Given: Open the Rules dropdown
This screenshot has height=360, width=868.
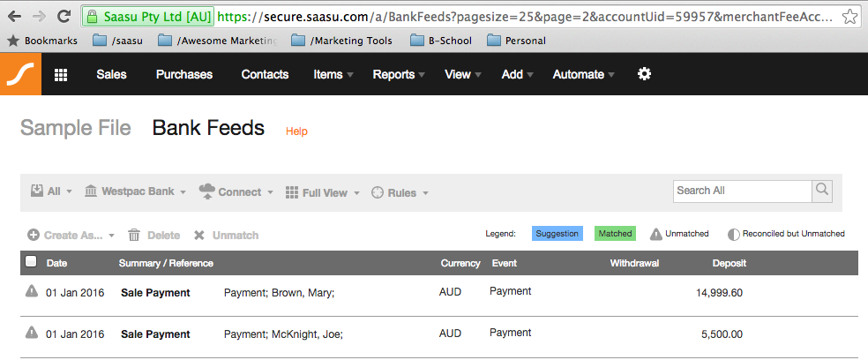Looking at the screenshot, I should click(x=400, y=192).
